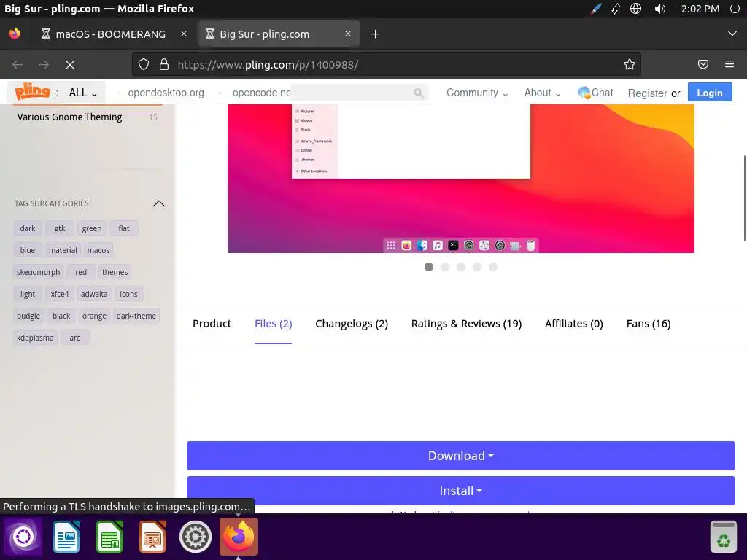Select the dark tag
The image size is (747, 560).
tap(28, 228)
